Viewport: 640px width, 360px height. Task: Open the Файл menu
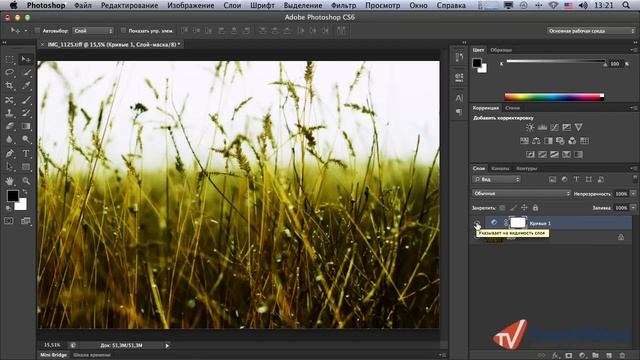[x=83, y=5]
